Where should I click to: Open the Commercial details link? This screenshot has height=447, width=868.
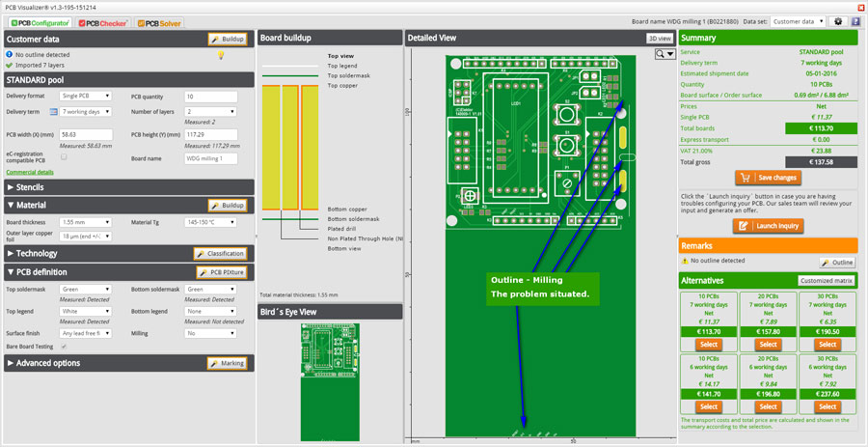(30, 172)
